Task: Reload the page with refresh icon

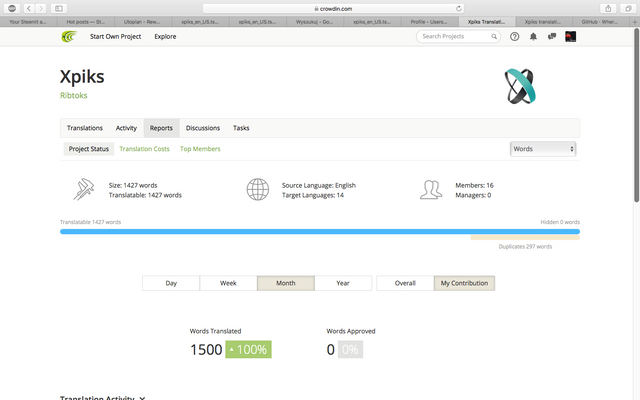Action: 458,9
